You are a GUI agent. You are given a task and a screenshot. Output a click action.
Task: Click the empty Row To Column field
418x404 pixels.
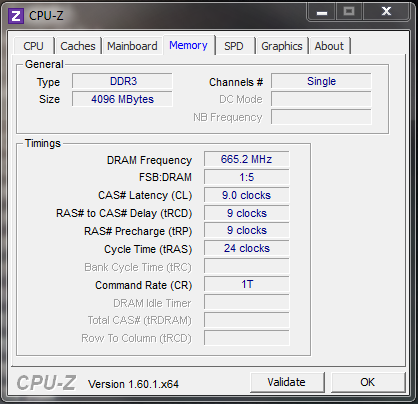[x=247, y=338]
